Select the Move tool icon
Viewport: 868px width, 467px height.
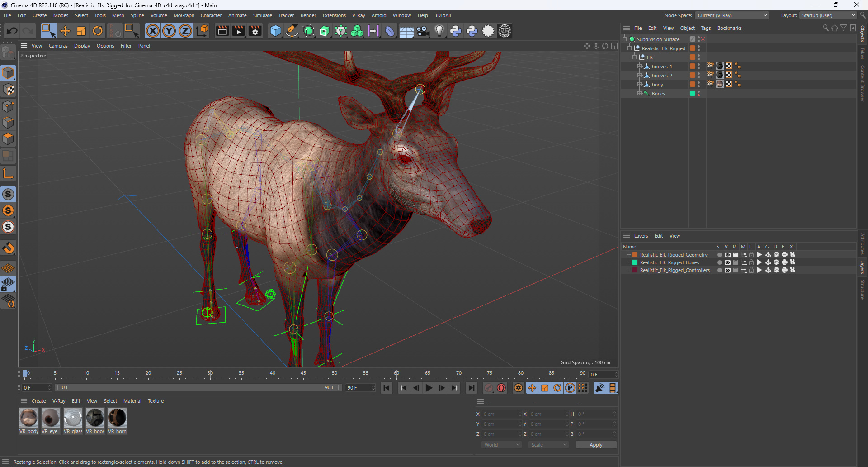(65, 31)
